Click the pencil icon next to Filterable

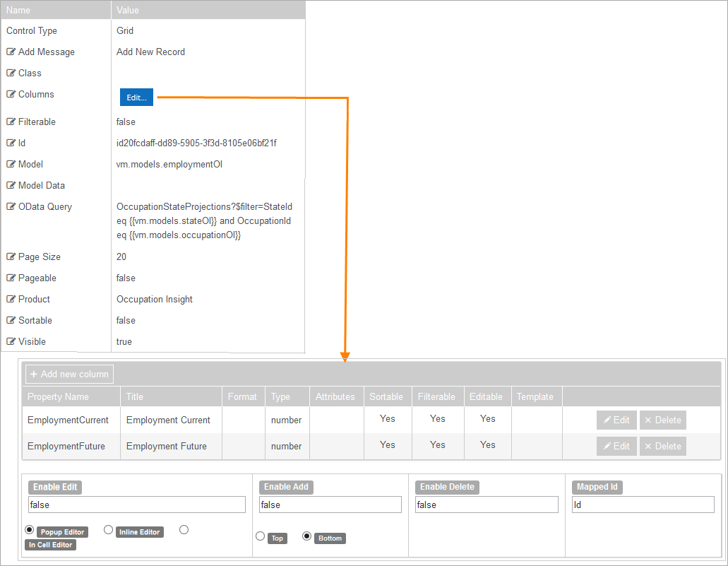click(11, 122)
